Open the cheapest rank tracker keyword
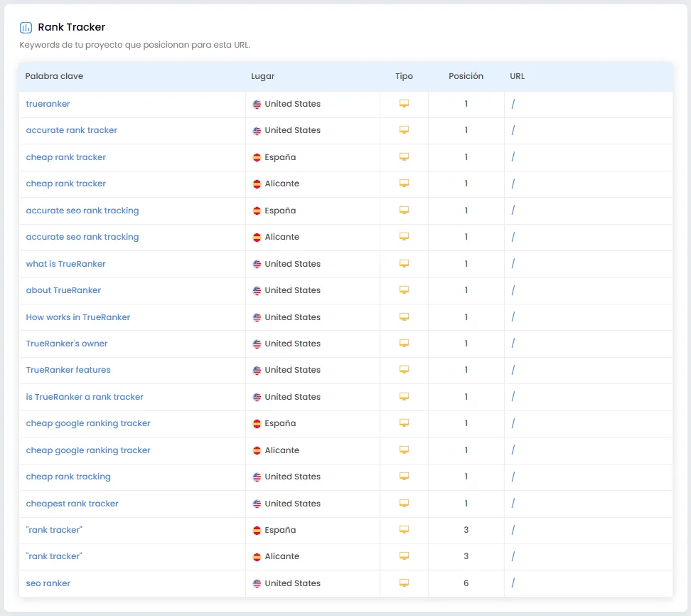 tap(73, 504)
